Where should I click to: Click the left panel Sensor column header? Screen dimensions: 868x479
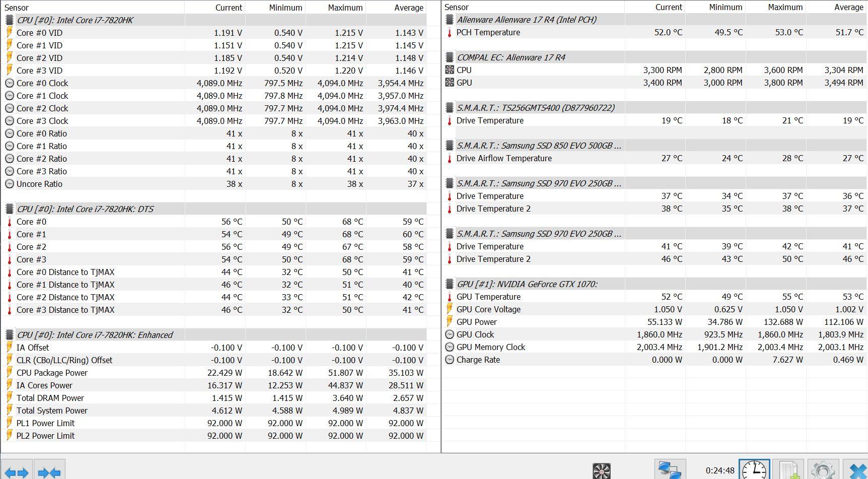93,7
